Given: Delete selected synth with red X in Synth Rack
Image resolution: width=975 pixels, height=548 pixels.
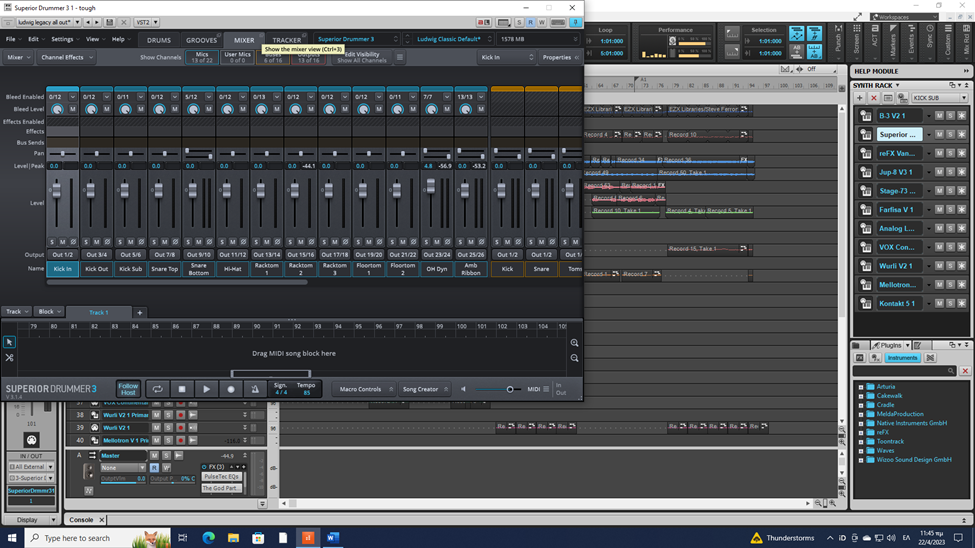Looking at the screenshot, I should click(874, 98).
